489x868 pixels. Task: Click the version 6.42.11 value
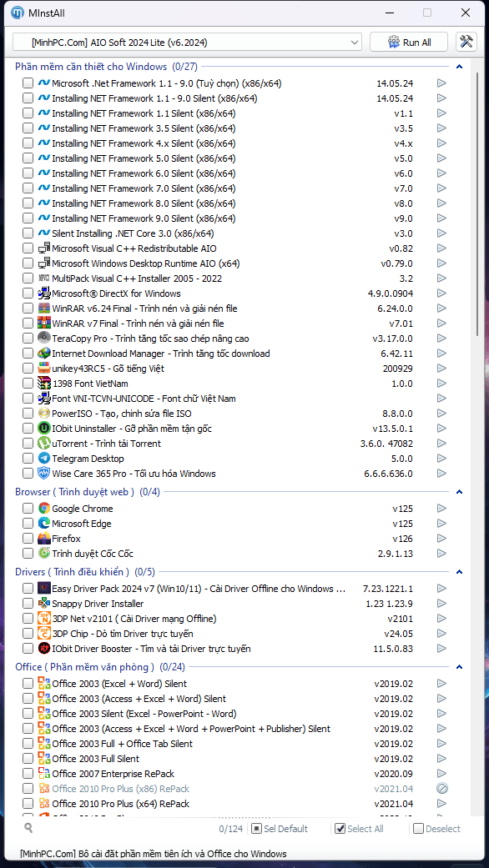pos(396,354)
